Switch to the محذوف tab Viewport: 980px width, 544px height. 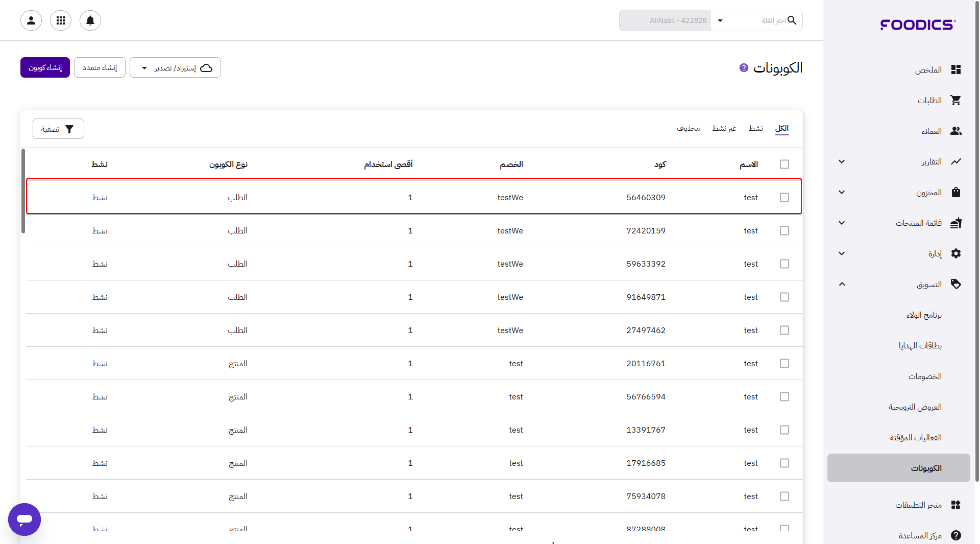(x=688, y=128)
